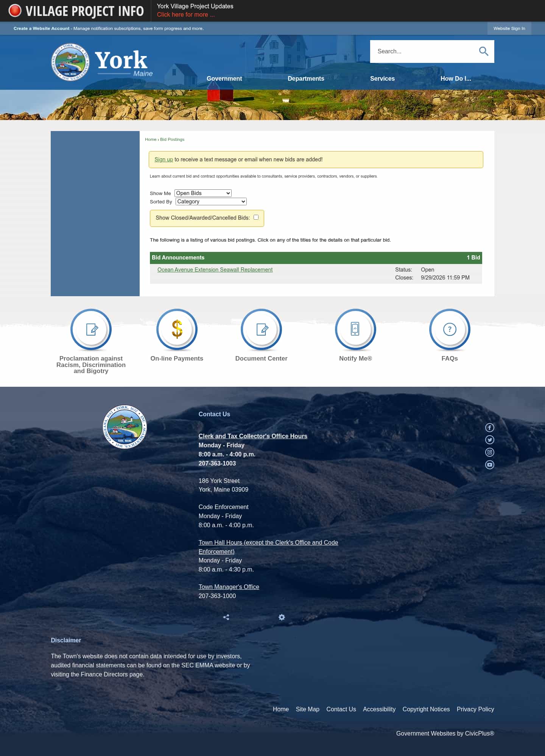Viewport: 545px width, 756px height.
Task: Visit the YouTube channel icon
Action: (490, 465)
